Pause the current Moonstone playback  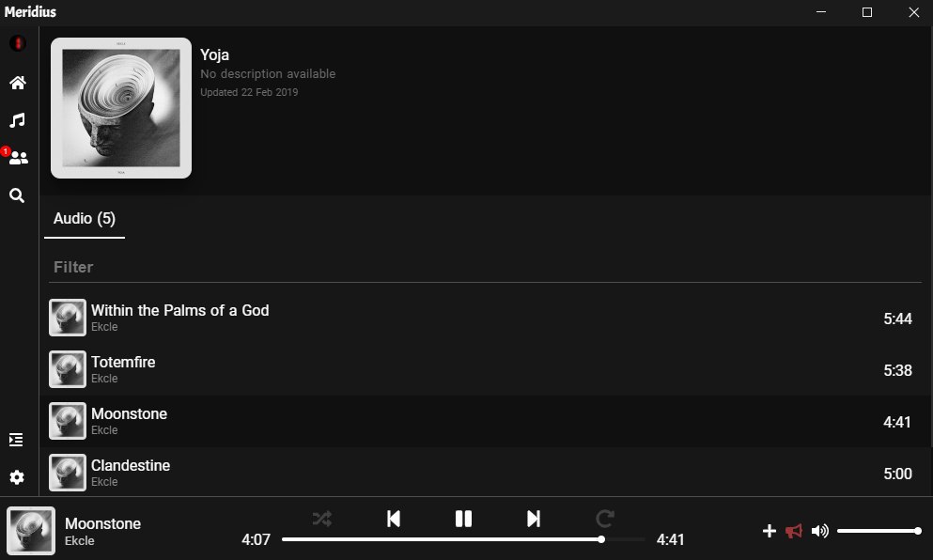463,519
